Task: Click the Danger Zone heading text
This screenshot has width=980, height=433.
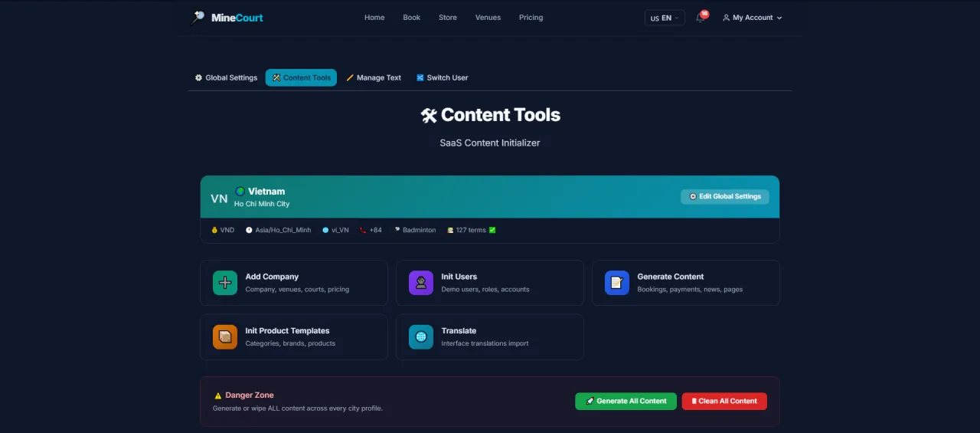Action: pos(250,395)
